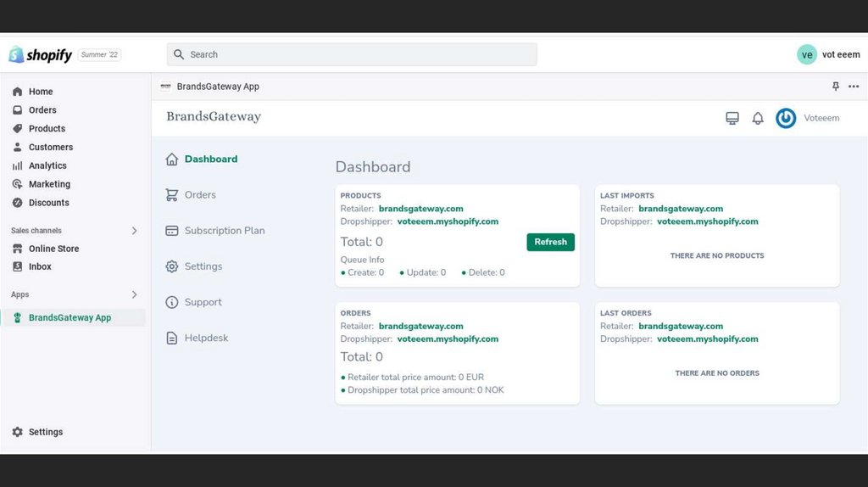Click the monitor display icon
Screen dimensions: 868x487
click(732, 118)
